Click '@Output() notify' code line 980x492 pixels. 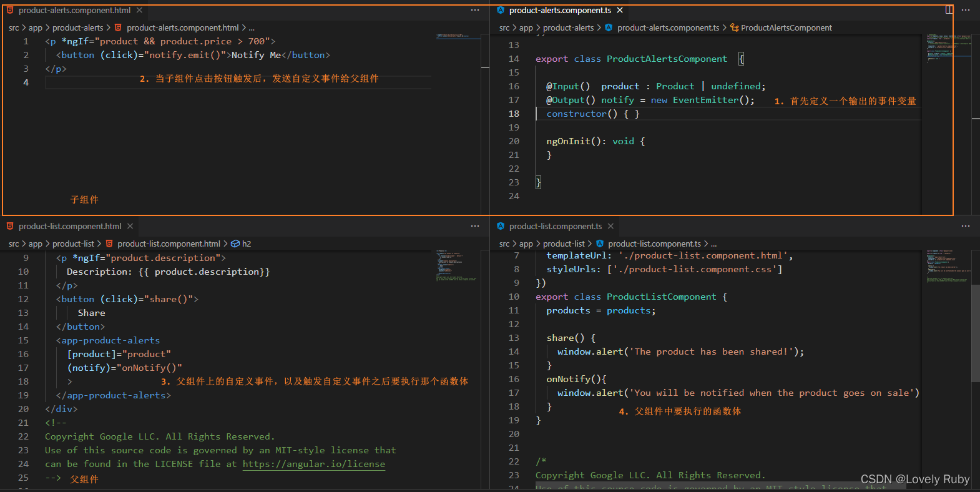point(650,100)
